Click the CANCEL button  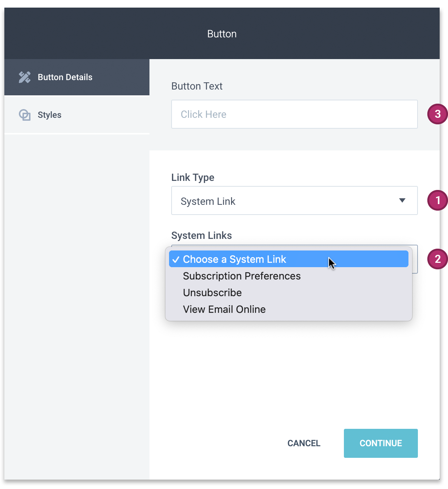coord(304,443)
